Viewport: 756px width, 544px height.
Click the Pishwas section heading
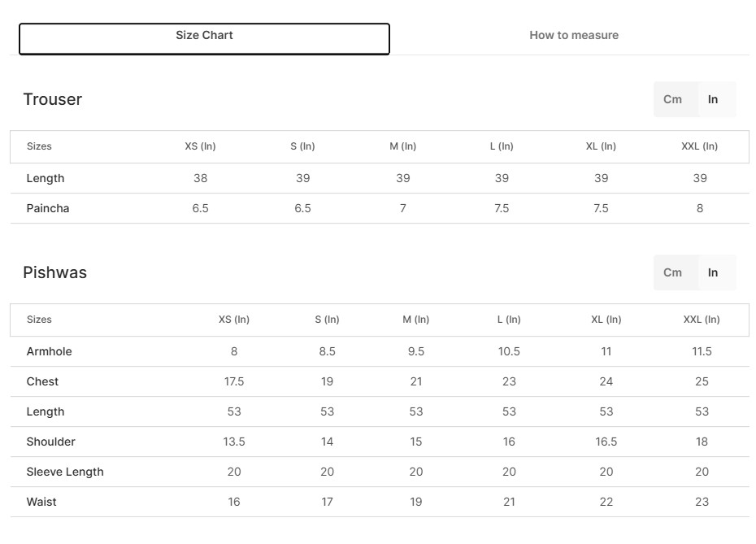click(55, 272)
